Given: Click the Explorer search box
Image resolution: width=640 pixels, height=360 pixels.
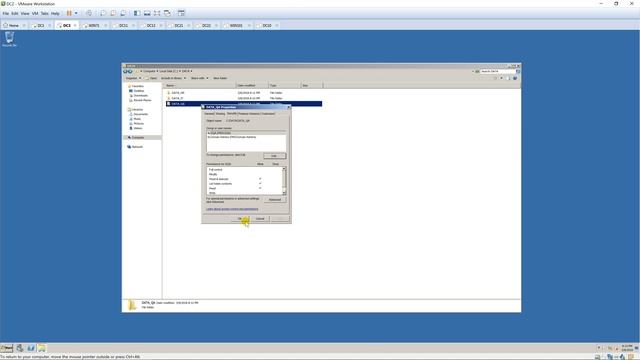Looking at the screenshot, I should tap(498, 71).
